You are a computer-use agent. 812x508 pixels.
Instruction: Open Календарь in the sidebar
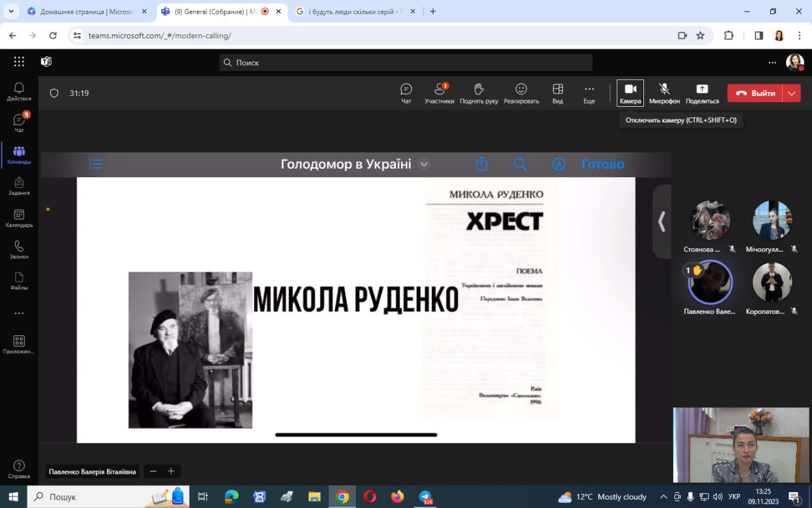click(x=19, y=218)
